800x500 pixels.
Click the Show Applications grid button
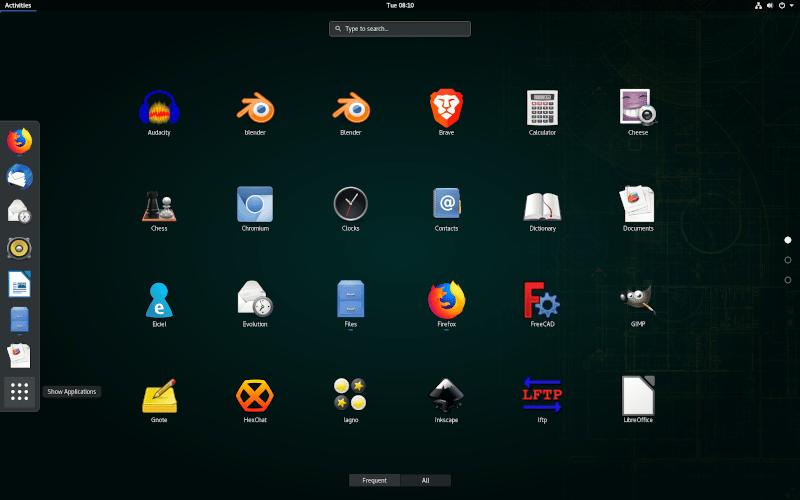[x=20, y=392]
